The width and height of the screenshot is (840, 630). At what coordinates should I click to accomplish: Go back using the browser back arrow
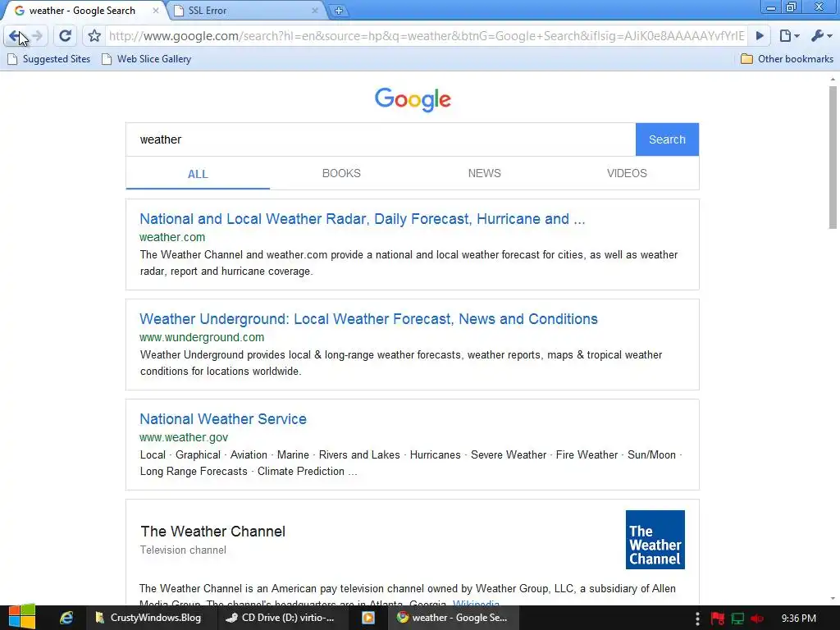[x=15, y=36]
